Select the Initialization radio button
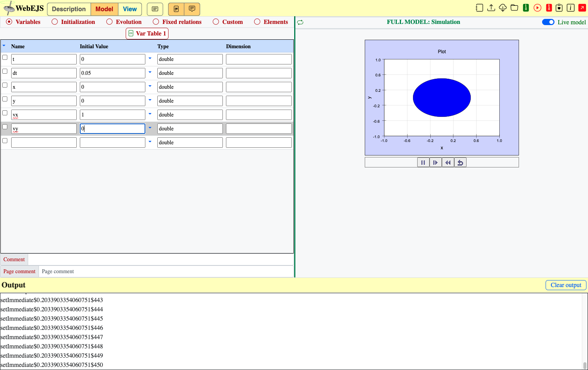The image size is (588, 370). pos(55,22)
